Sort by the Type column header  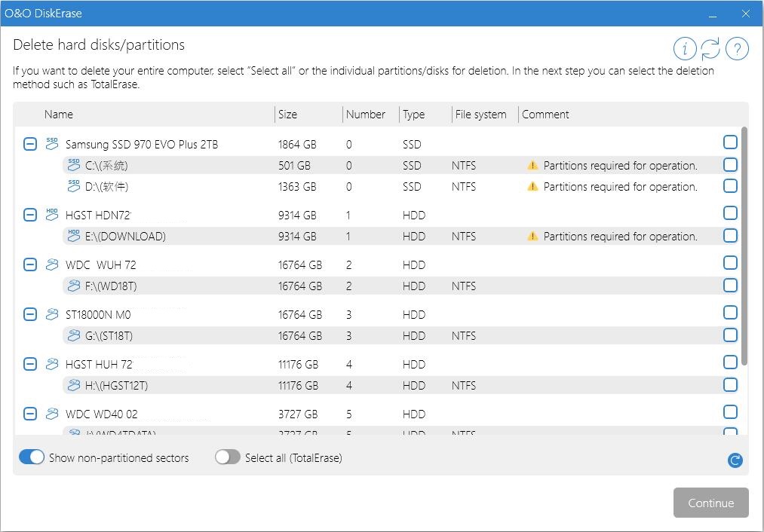click(413, 114)
